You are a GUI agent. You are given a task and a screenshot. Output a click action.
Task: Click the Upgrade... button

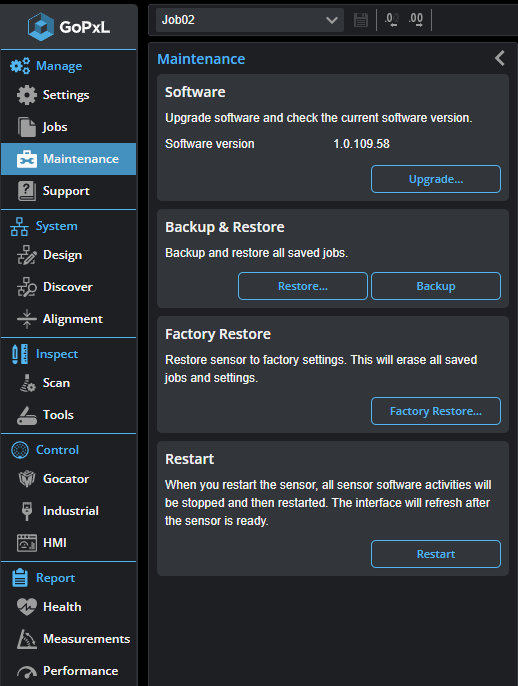pyautogui.click(x=436, y=179)
